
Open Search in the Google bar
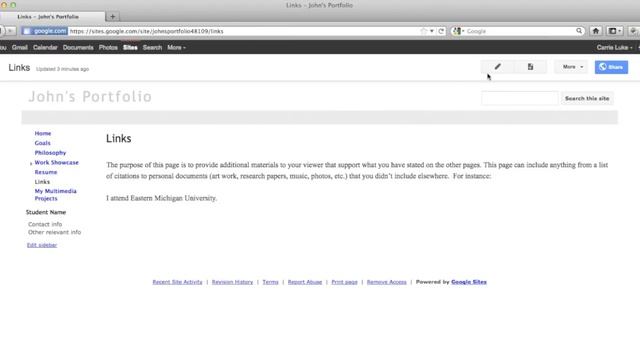point(152,47)
